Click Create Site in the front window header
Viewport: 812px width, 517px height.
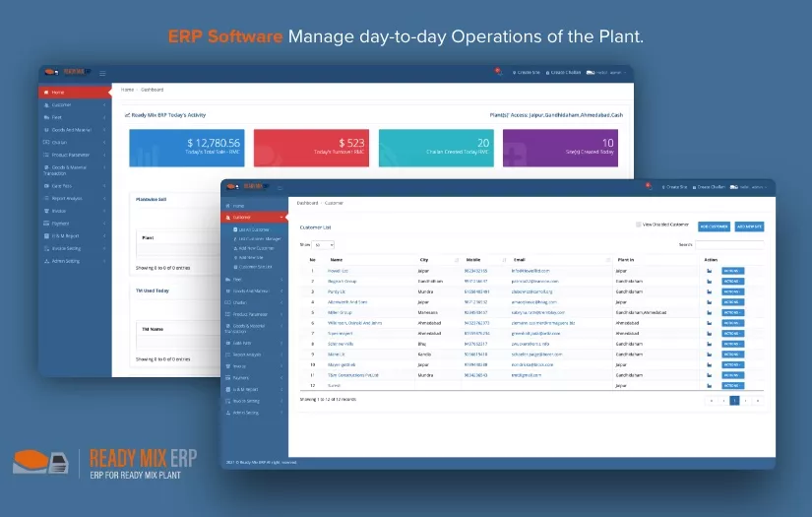coord(674,187)
